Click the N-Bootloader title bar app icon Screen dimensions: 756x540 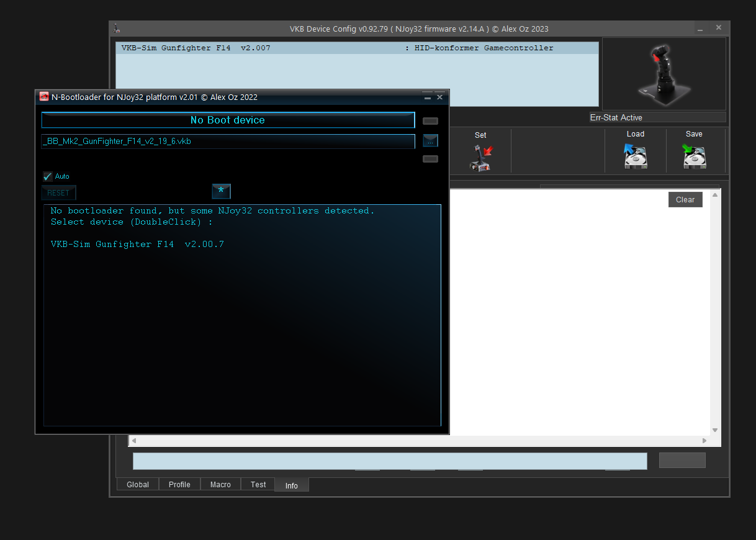click(44, 97)
